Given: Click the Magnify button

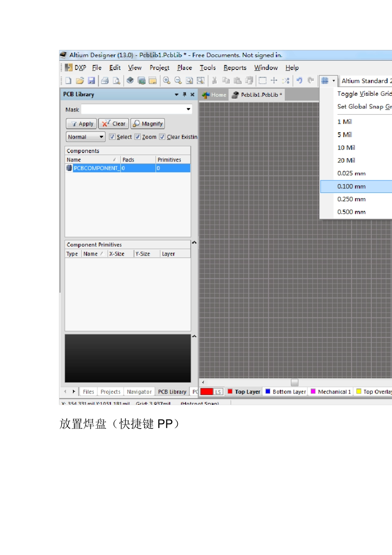Looking at the screenshot, I should point(148,124).
